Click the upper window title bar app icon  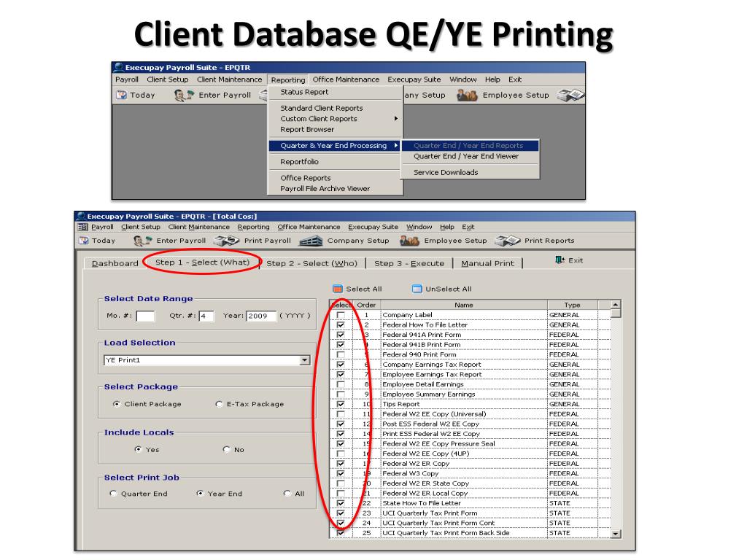119,67
